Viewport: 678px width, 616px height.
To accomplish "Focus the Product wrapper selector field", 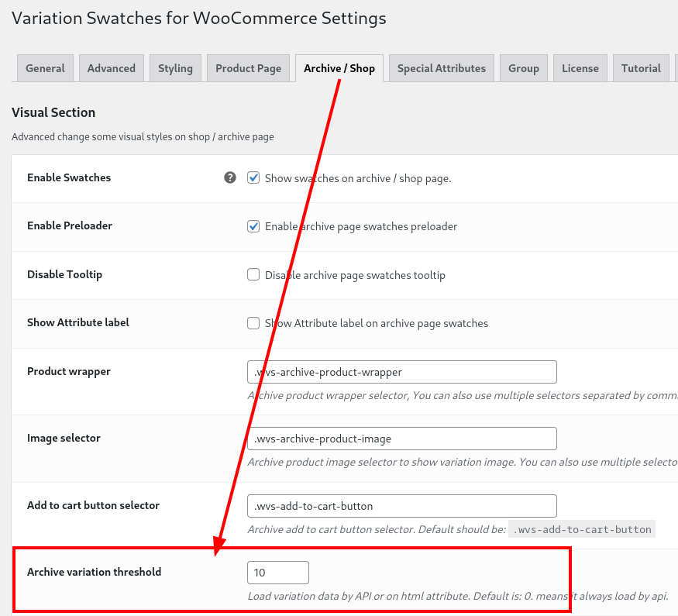I will tap(402, 372).
